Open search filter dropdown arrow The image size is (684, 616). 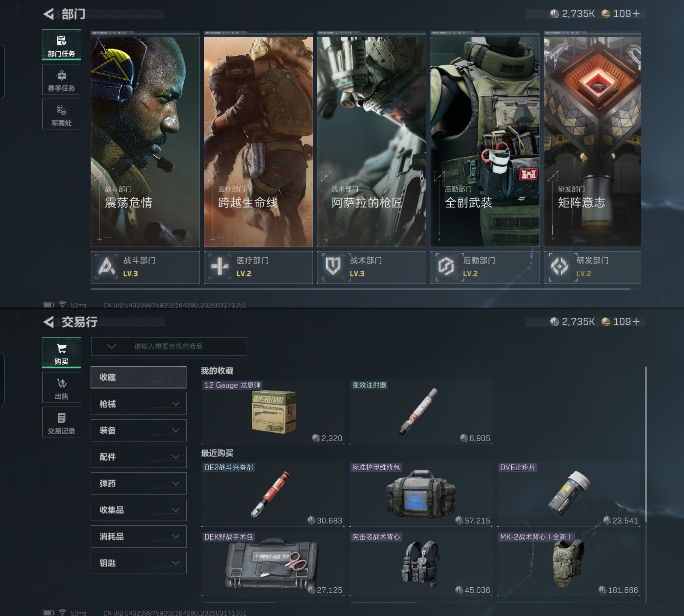point(112,346)
